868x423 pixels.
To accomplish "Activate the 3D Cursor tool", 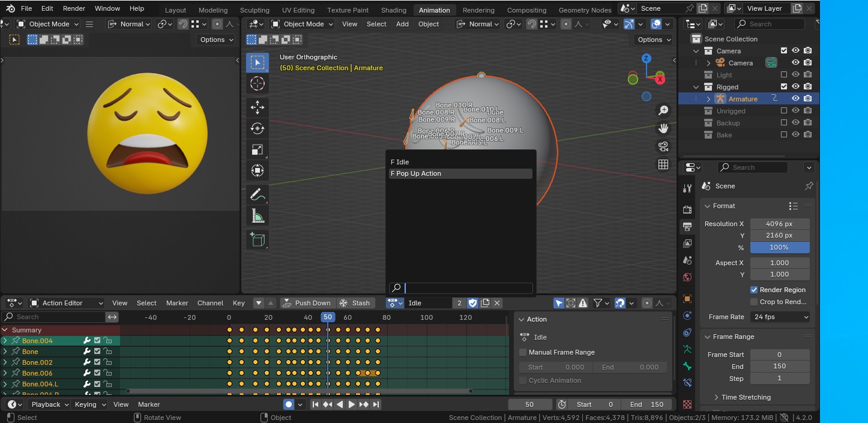I will coord(258,84).
